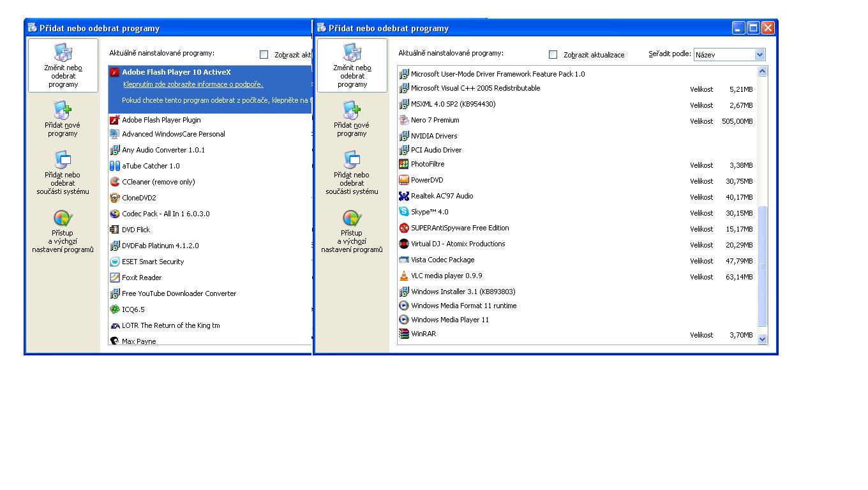The image size is (868, 490).
Task: Open the 'Seřadit podle' Název dropdown
Action: [730, 55]
